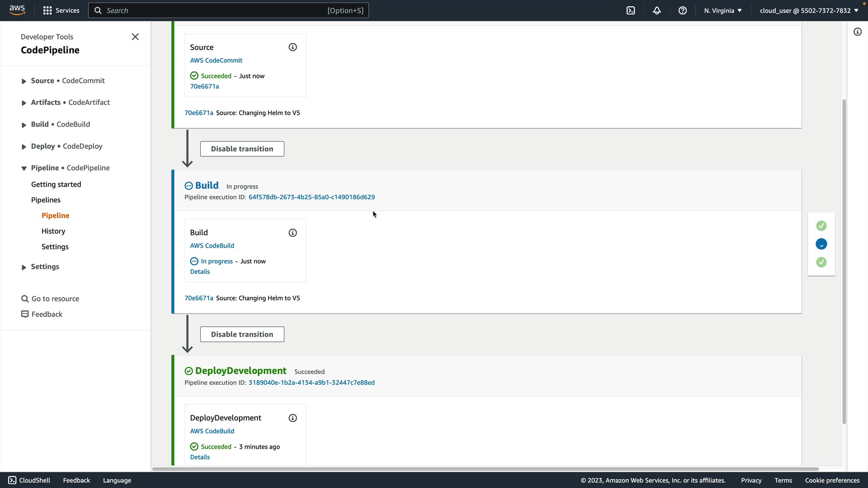Open Build execution ID link
868x488 pixels.
(311, 197)
